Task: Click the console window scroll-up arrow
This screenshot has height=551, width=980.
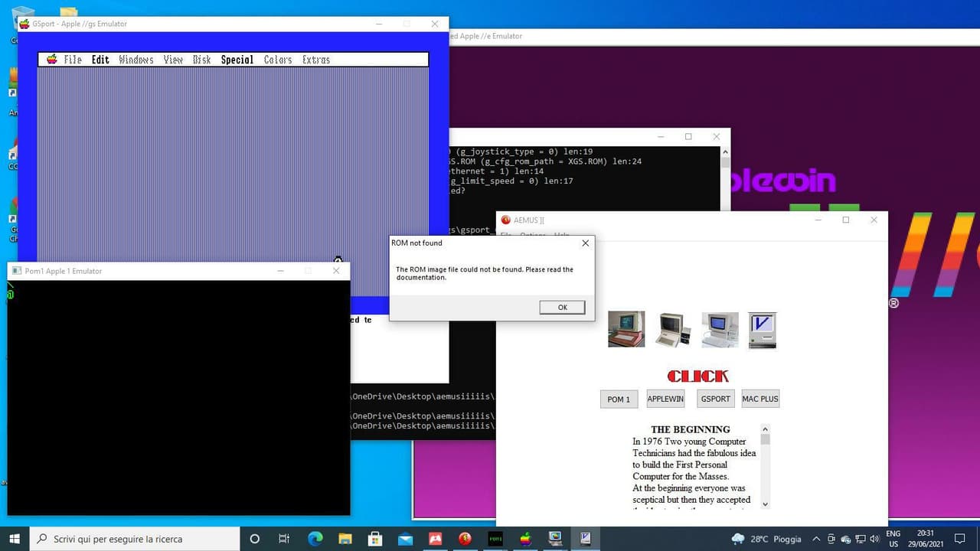Action: pos(725,152)
